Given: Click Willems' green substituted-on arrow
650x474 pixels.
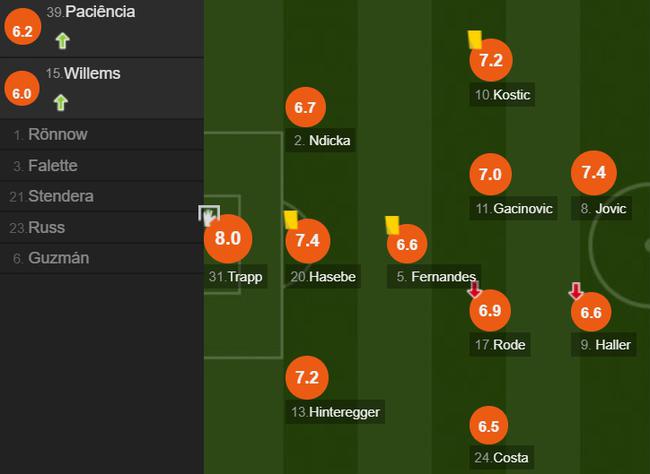Looking at the screenshot, I should (x=61, y=102).
